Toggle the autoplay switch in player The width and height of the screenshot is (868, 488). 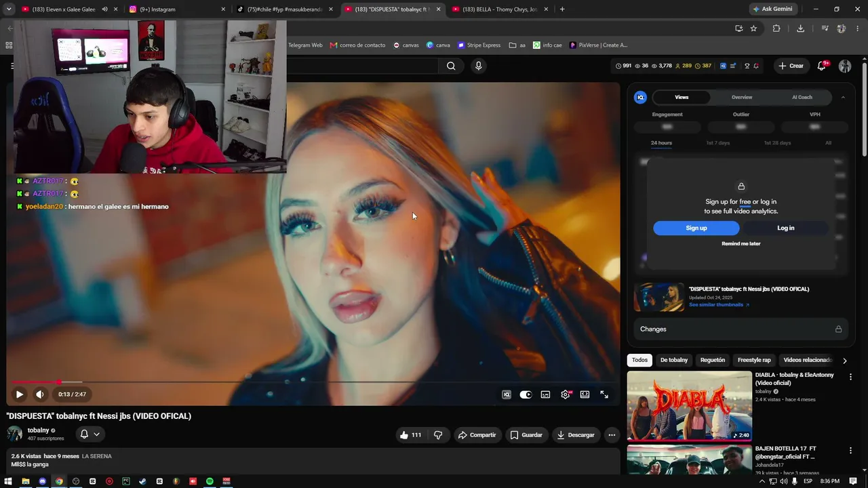tap(526, 394)
